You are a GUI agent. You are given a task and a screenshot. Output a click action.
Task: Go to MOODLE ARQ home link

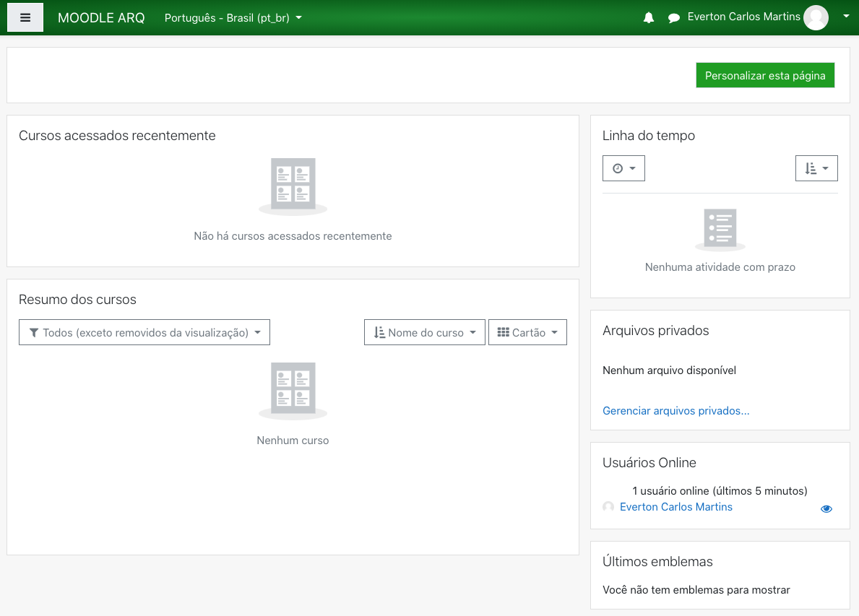[101, 18]
